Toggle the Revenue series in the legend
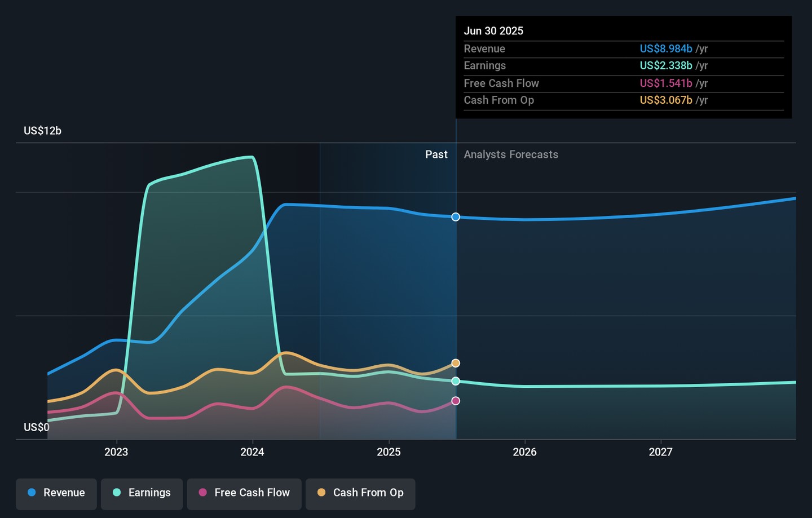The height and width of the screenshot is (518, 812). pyautogui.click(x=56, y=493)
